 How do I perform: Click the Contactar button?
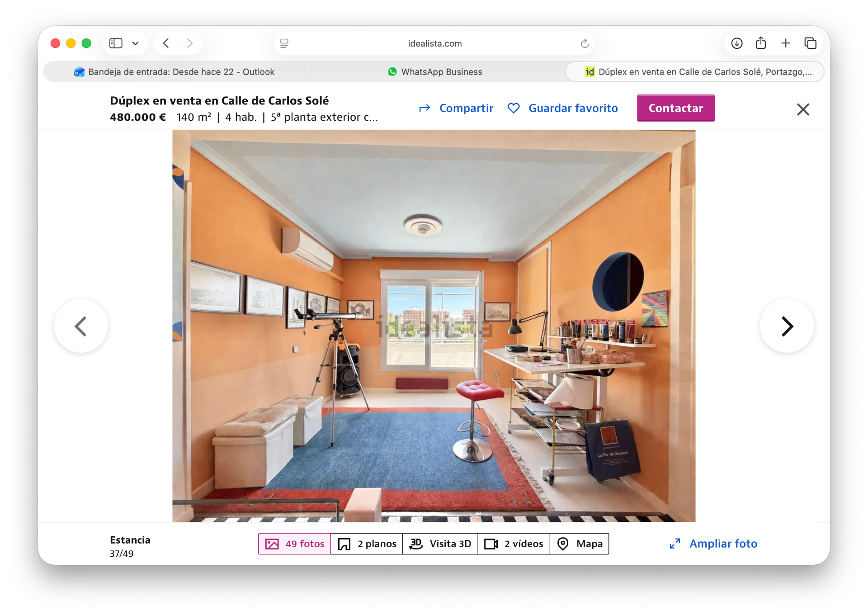point(675,108)
